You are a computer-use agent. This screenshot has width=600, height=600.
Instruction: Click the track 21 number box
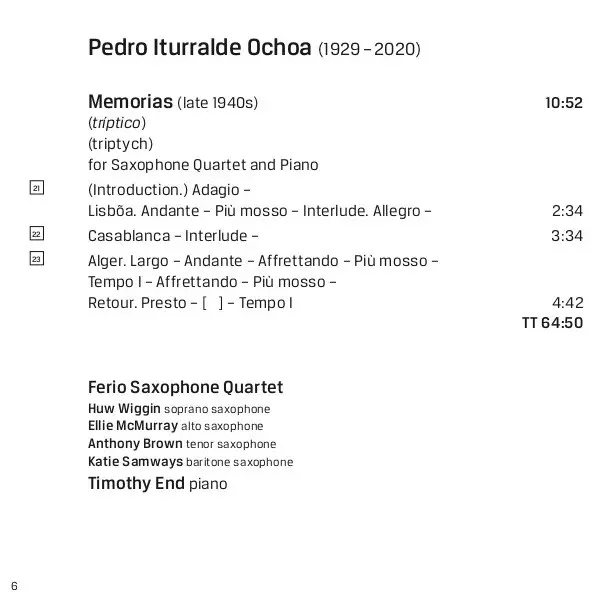[36, 188]
